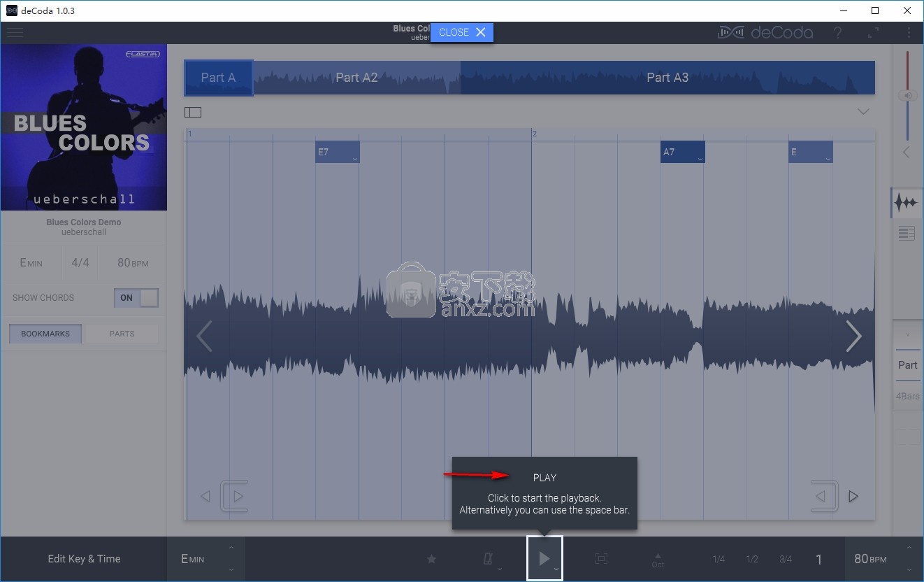Viewport: 924px width, 582px height.
Task: Open the help question mark icon
Action: 838,33
